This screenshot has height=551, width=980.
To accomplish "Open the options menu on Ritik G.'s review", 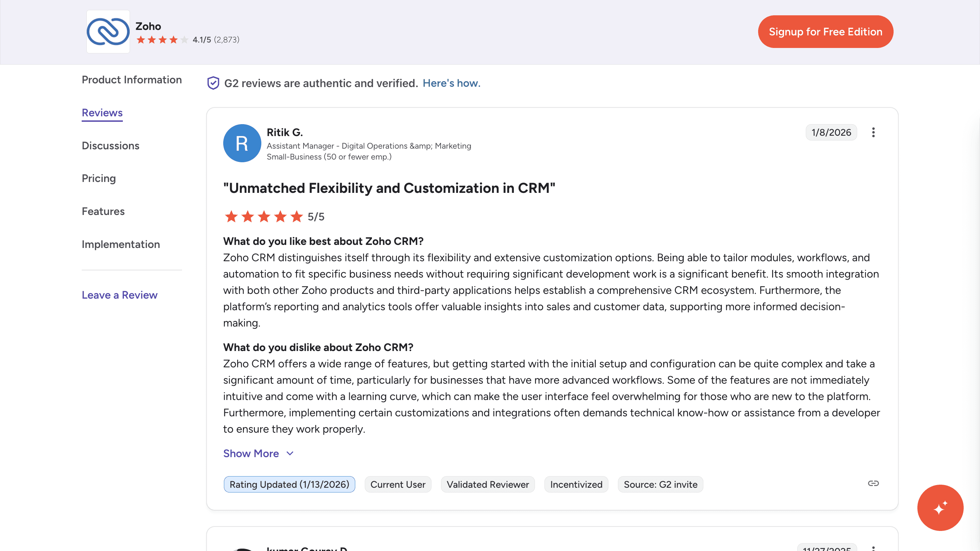I will coord(873,132).
